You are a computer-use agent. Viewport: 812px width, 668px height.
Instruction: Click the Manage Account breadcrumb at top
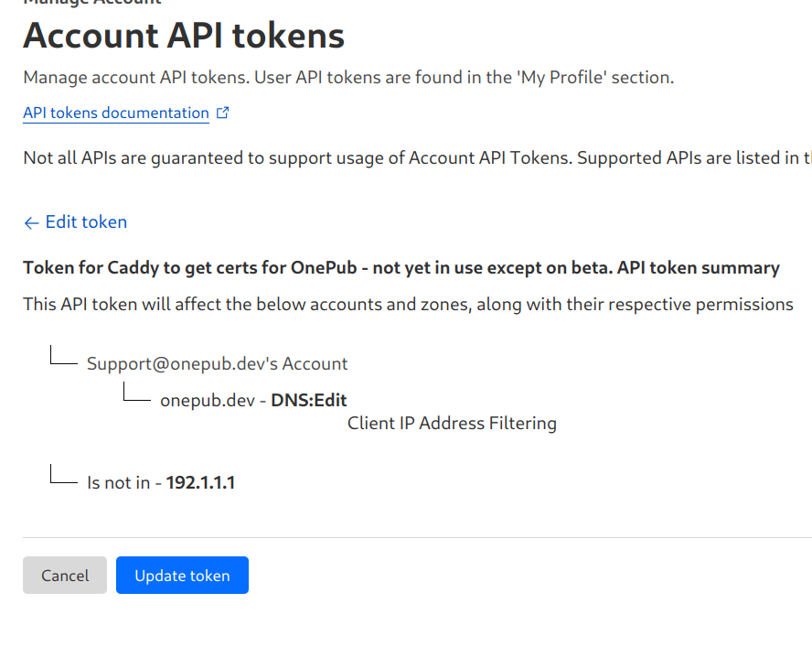click(x=91, y=3)
